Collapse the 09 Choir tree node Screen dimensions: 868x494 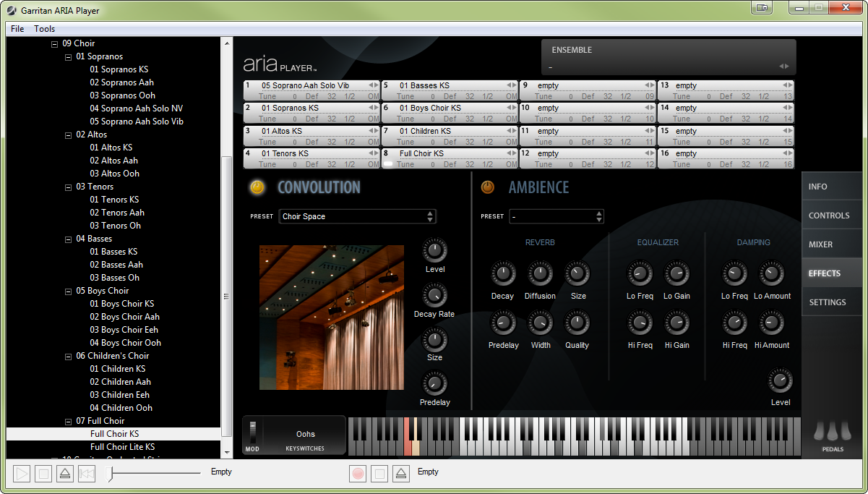pos(54,43)
